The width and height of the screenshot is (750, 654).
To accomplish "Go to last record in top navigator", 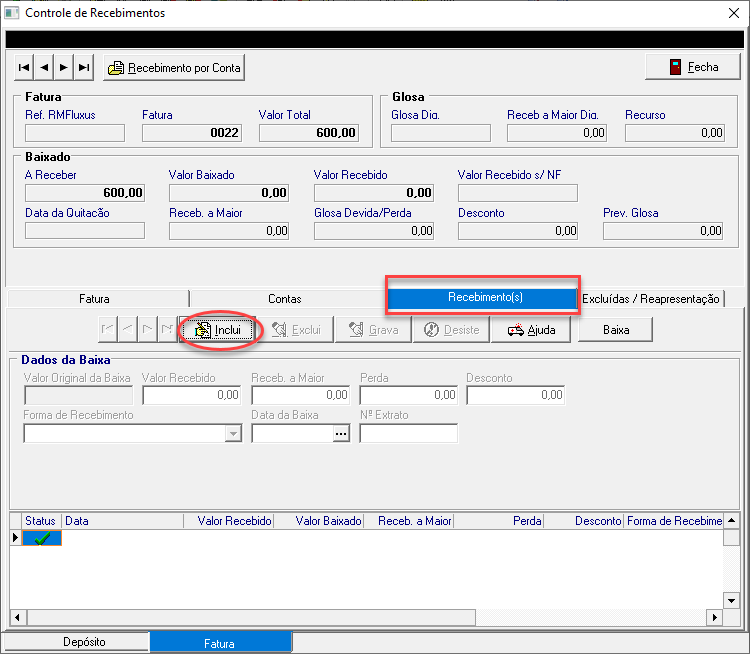I will (84, 67).
